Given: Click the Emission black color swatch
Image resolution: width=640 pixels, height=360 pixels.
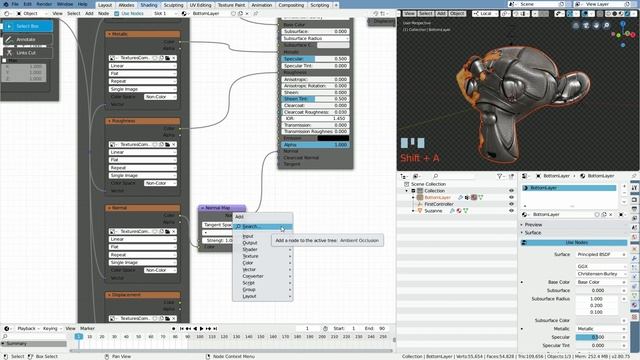Looking at the screenshot, I should click(x=333, y=138).
